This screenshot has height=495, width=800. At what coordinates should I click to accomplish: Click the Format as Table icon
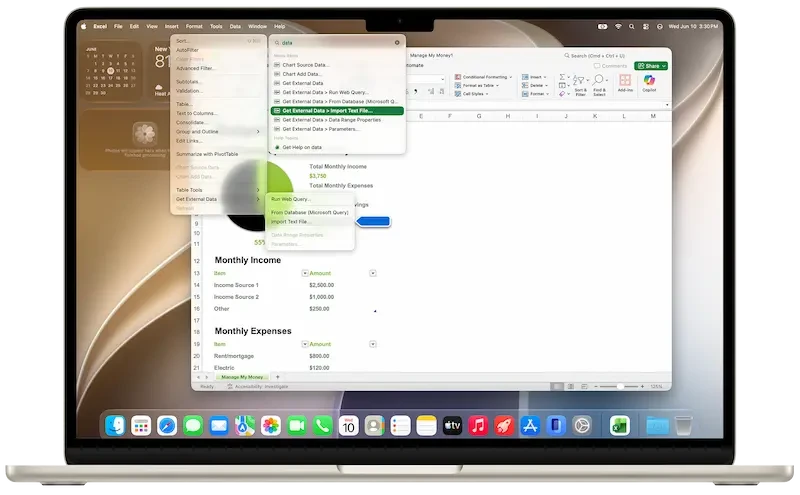[x=458, y=85]
